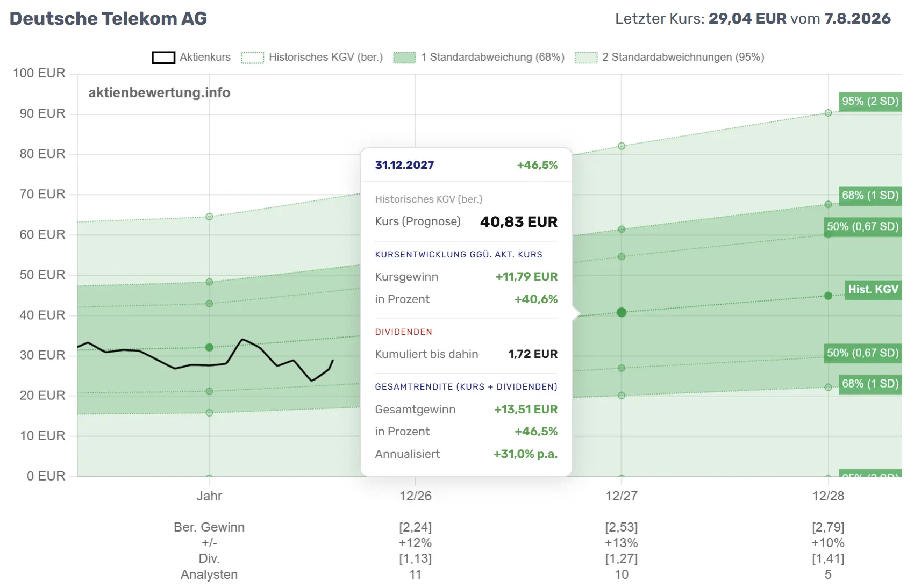914x588 pixels.
Task: Click the Div. row label
Action: point(209,558)
